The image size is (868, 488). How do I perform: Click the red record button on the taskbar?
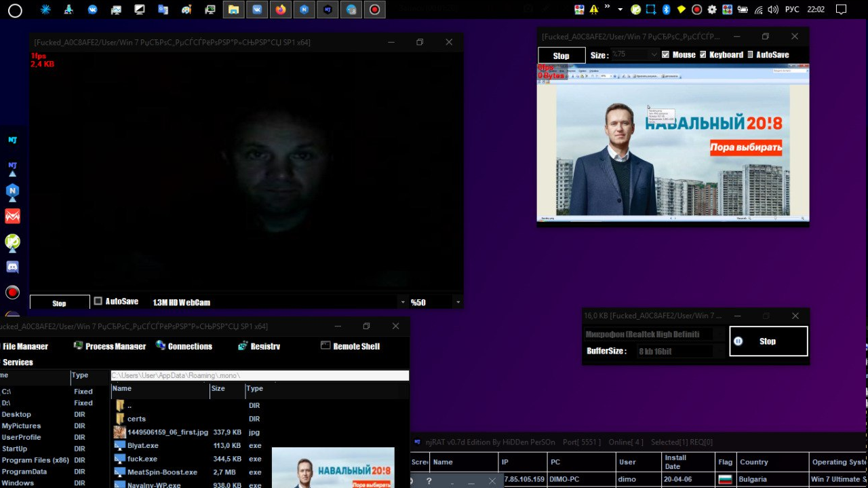374,10
